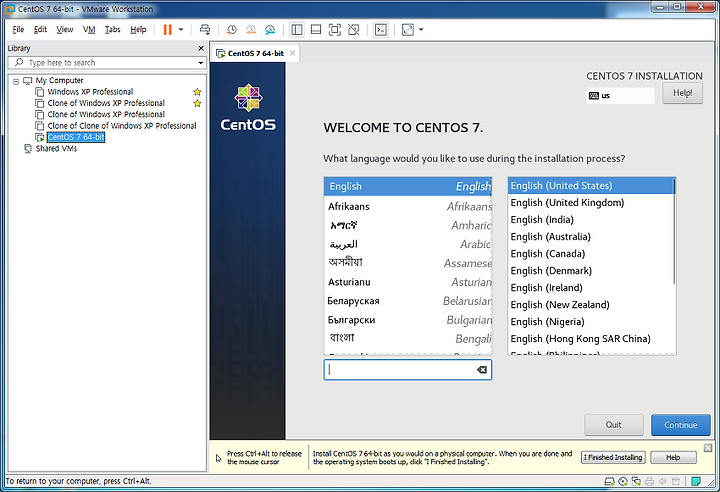The height and width of the screenshot is (492, 720).
Task: Open the library search filter dropdown arrow
Action: (201, 63)
